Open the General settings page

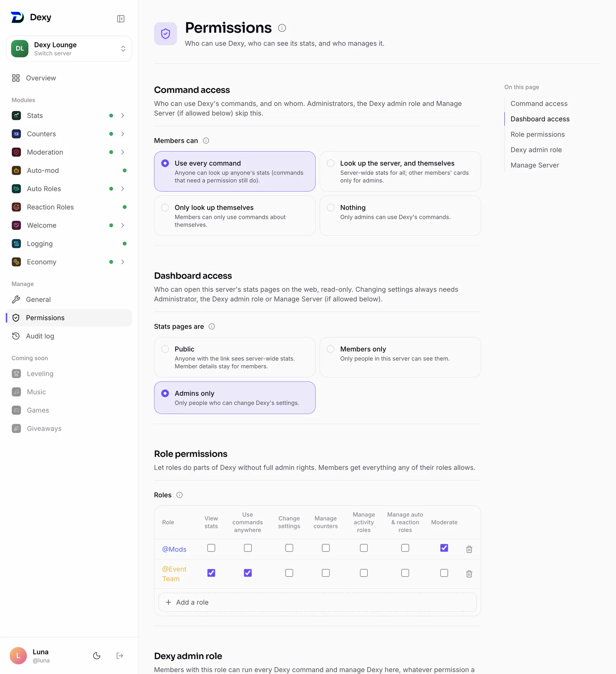69,300
